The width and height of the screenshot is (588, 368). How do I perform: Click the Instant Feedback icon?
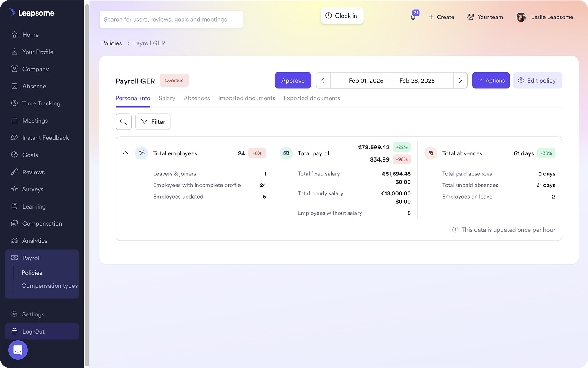coord(14,137)
